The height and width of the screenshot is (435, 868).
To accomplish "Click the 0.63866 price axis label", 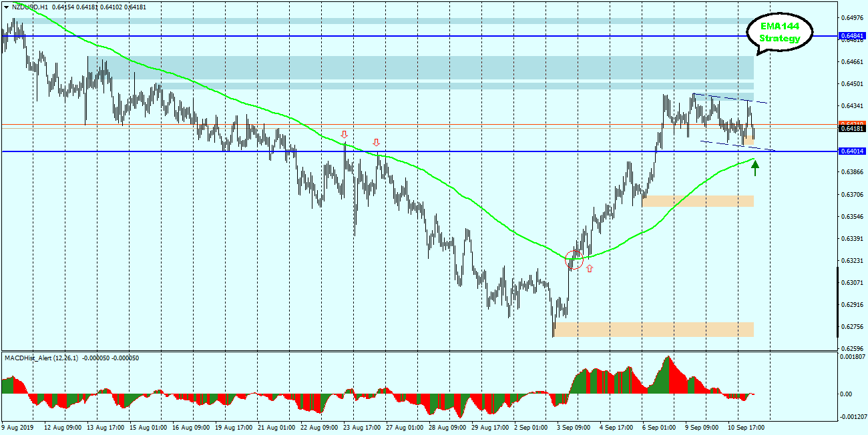I will pyautogui.click(x=852, y=172).
